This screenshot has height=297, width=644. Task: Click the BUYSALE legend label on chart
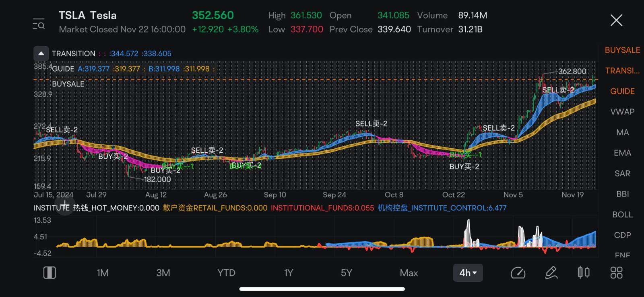[68, 84]
